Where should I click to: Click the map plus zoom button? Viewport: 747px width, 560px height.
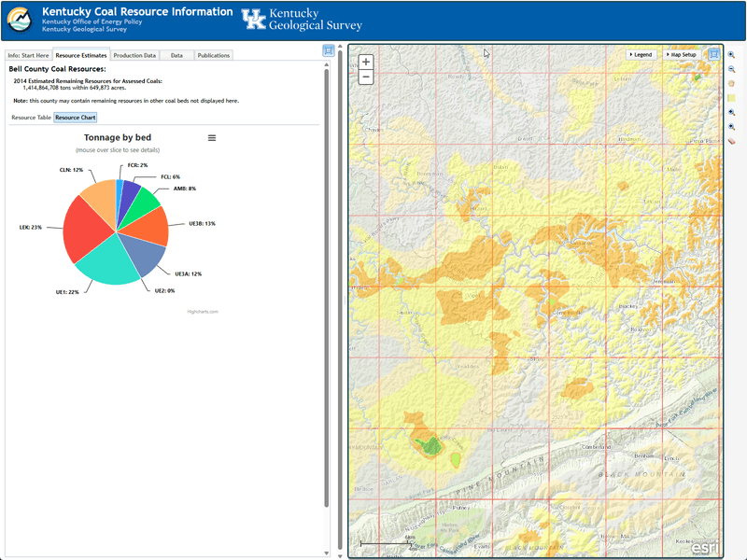(368, 60)
